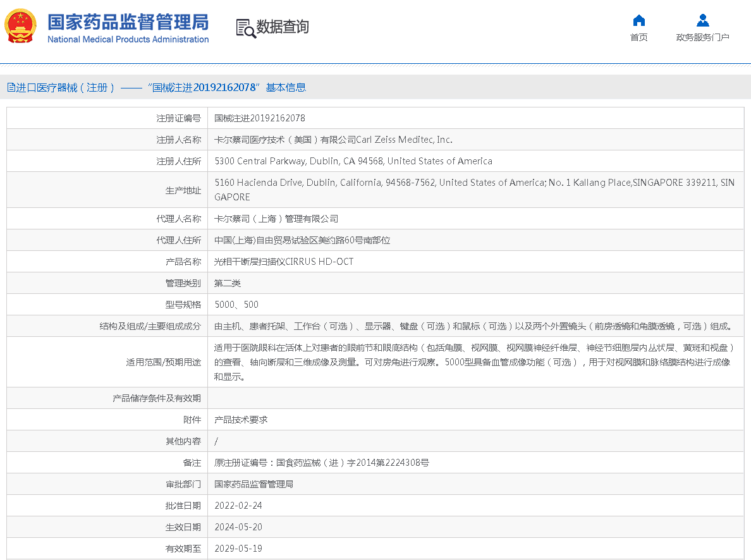Click the 原注册证编号 remark text
This screenshot has width=751, height=560.
point(322,463)
